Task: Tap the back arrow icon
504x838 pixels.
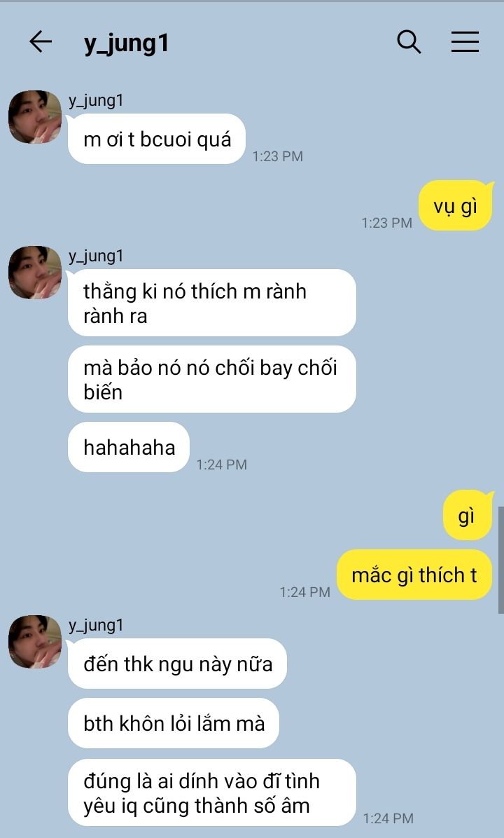Action: pyautogui.click(x=41, y=41)
